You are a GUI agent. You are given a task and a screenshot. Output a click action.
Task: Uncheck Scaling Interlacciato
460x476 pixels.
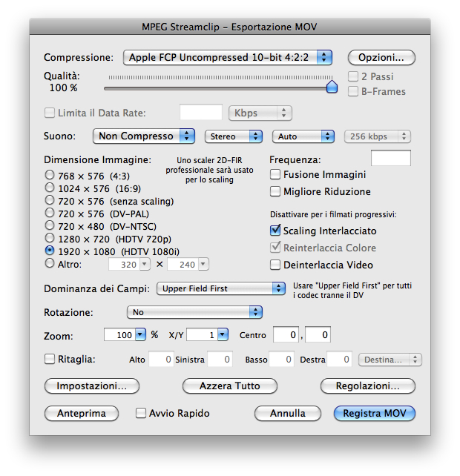(275, 231)
